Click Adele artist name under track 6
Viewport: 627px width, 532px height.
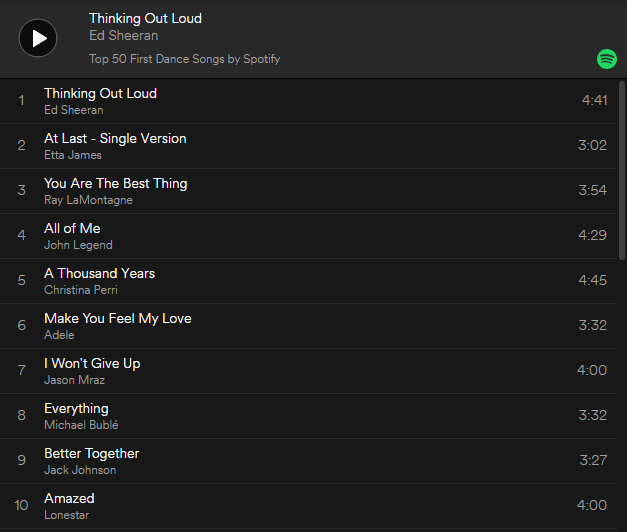[x=59, y=335]
